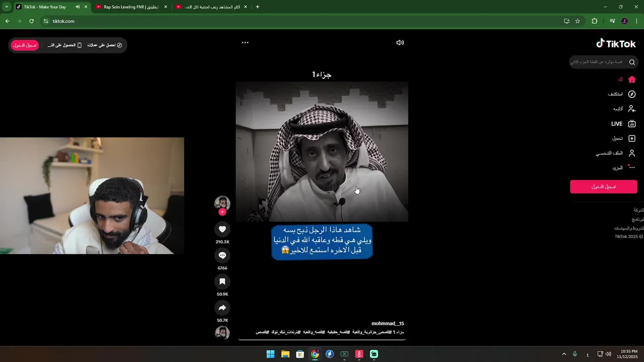Switch to the third YouTube tab

212,7
